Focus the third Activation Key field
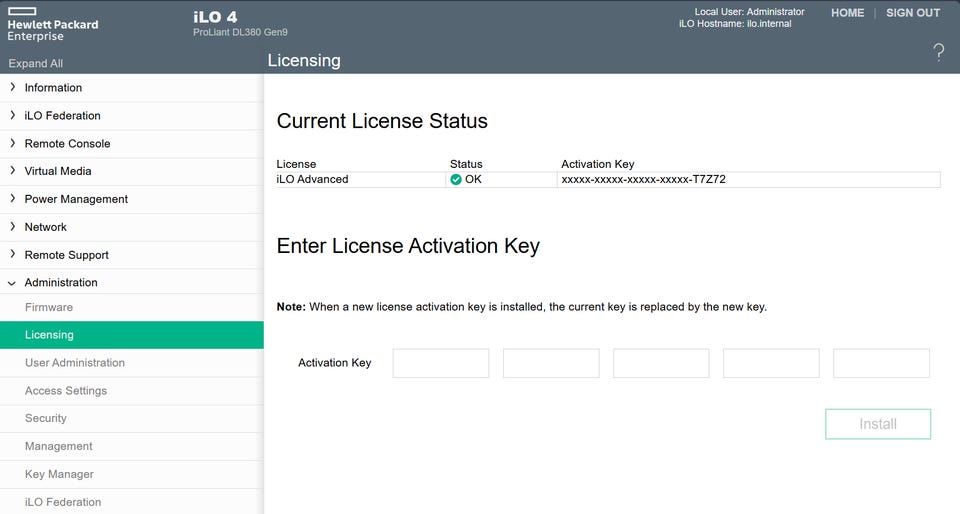The height and width of the screenshot is (514, 960). click(661, 363)
